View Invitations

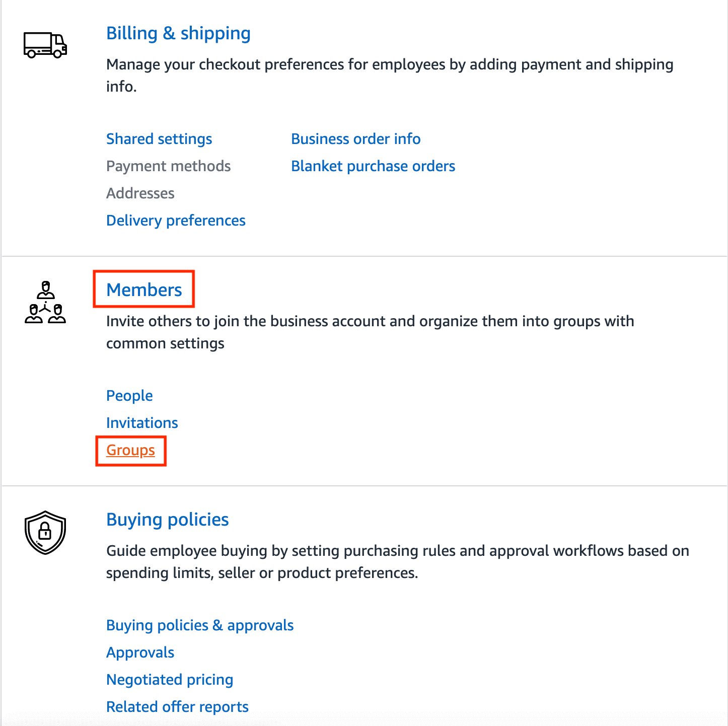142,423
